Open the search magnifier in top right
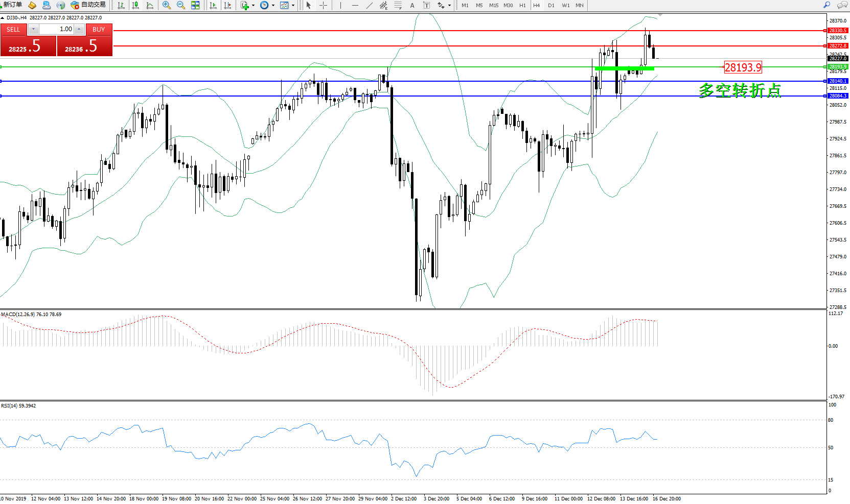This screenshot has height=504, width=850. 826,5
